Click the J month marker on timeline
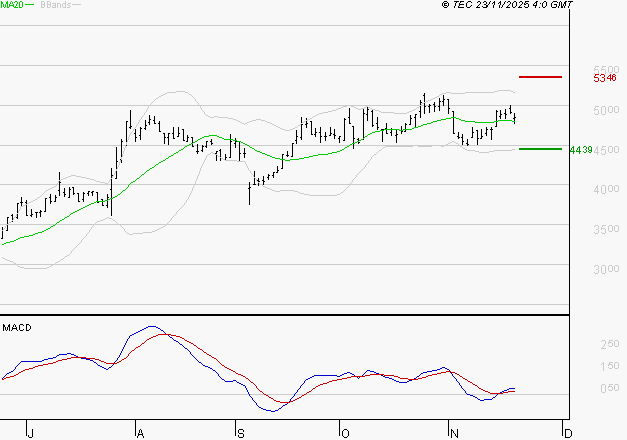Image resolution: width=627 pixels, height=440 pixels. 30,433
